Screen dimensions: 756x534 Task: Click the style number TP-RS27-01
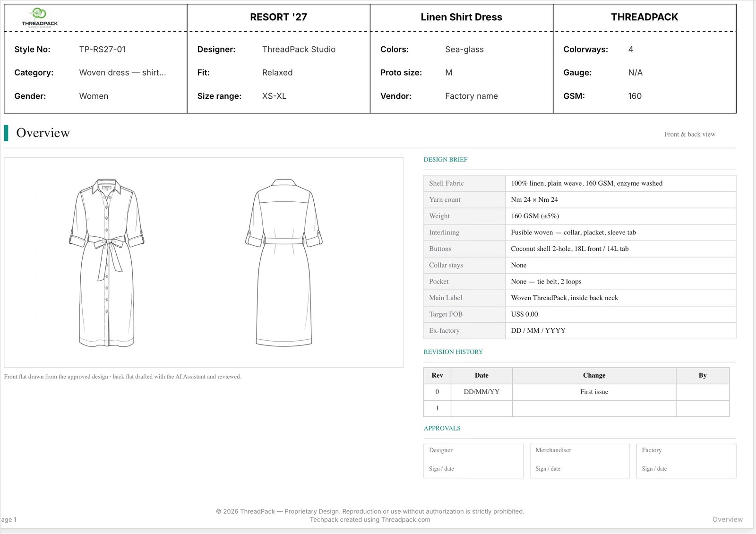[x=102, y=49]
